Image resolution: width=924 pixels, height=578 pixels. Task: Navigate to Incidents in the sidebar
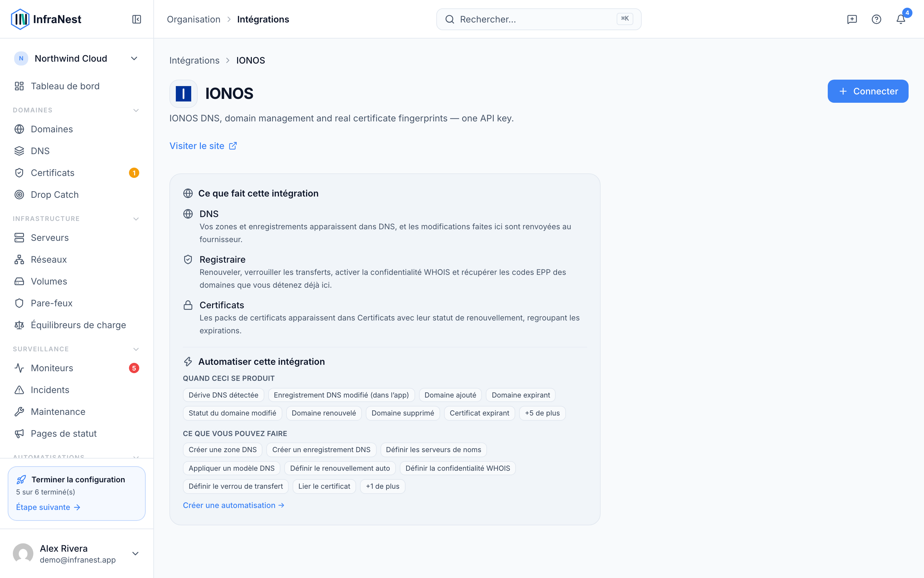76,390
